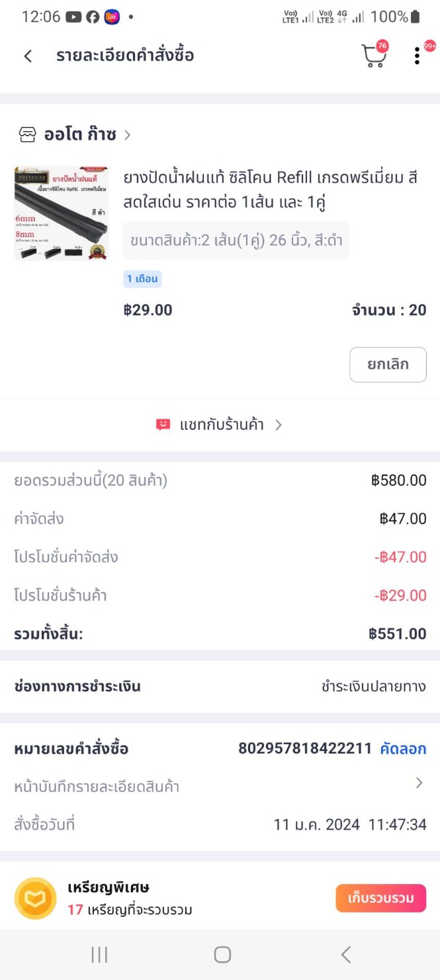Open the shopping cart icon
This screenshot has height=980, width=440.
[x=374, y=56]
